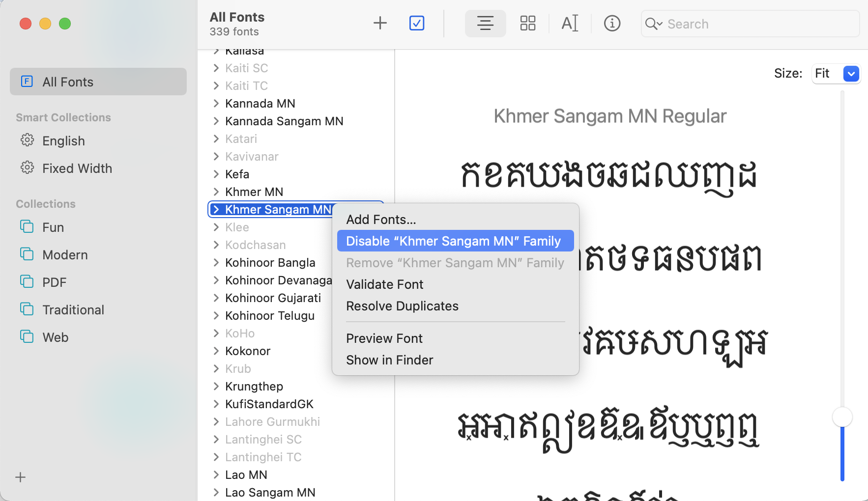The height and width of the screenshot is (501, 868).
Task: Select Kohinoor Devanagari in font list
Action: [279, 280]
